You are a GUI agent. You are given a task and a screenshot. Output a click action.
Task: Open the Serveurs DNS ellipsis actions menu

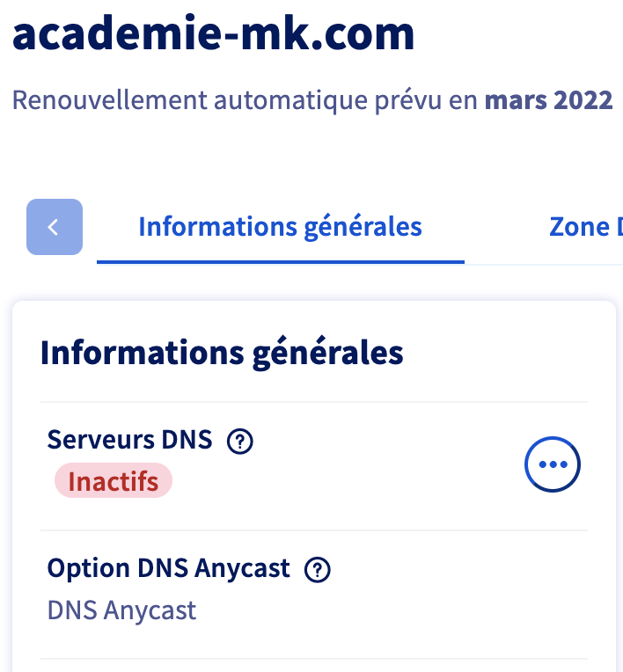[553, 464]
